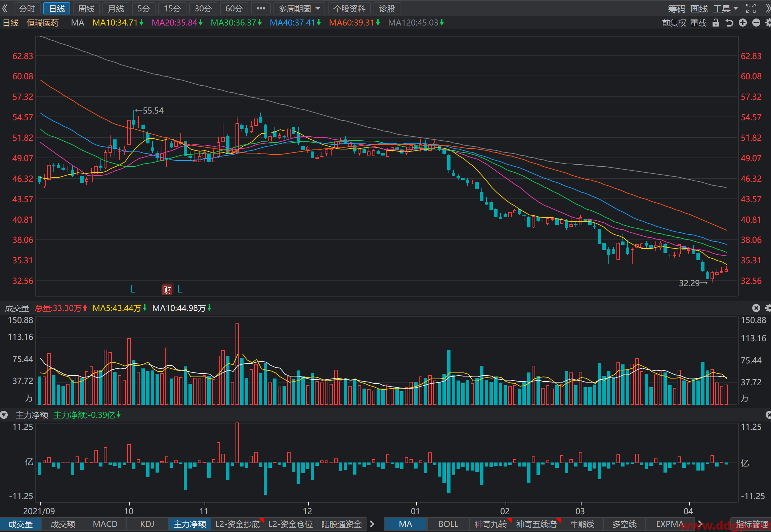771x532 pixels.
Task: Toggle the chart lock icon
Action: [716, 23]
